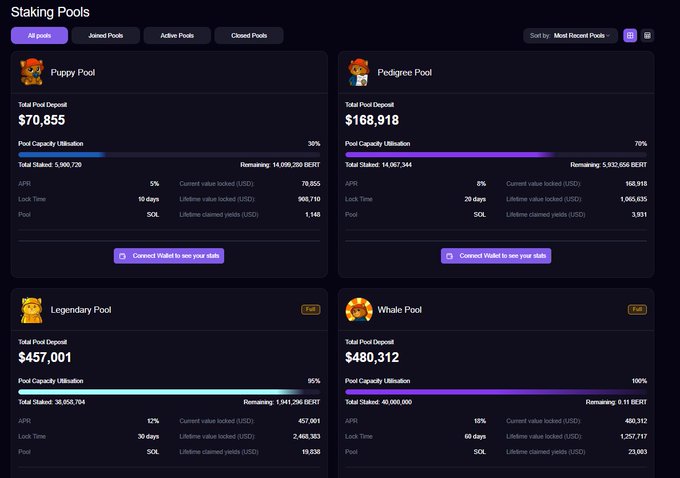Click wallet icon on Pedigree Pool connect button
This screenshot has height=478, width=680.
[x=450, y=256]
